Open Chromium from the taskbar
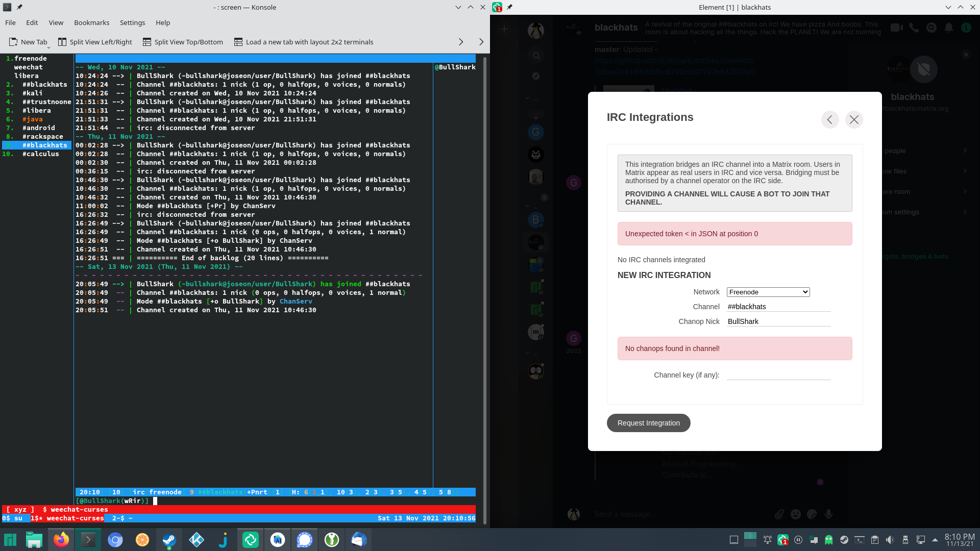The width and height of the screenshot is (980, 551). 115,540
